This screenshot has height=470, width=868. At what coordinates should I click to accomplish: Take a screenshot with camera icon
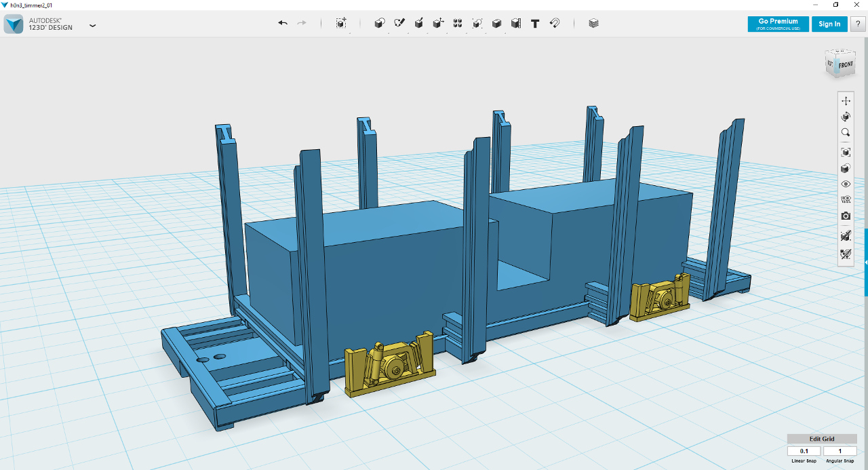pyautogui.click(x=846, y=216)
